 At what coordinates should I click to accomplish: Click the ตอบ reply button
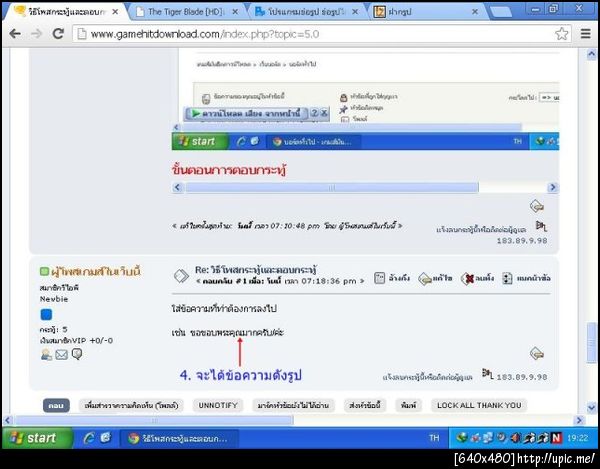[x=56, y=405]
